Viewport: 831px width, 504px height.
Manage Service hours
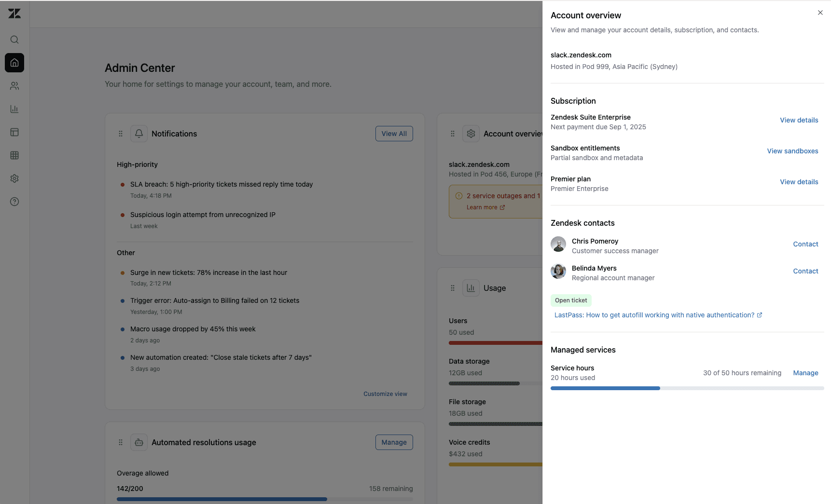[805, 373]
